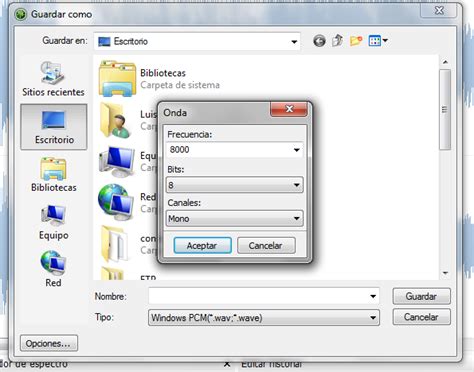Expand the Nombre filename dropdown arrow
The image size is (474, 372).
(x=373, y=296)
